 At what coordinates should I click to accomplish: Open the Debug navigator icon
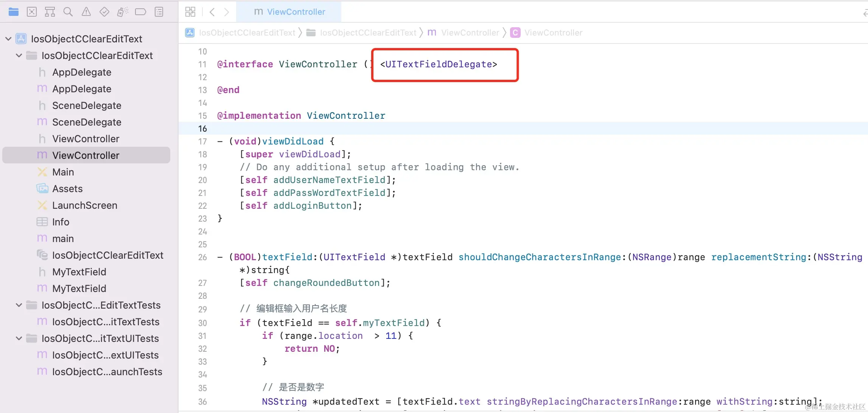pyautogui.click(x=123, y=12)
